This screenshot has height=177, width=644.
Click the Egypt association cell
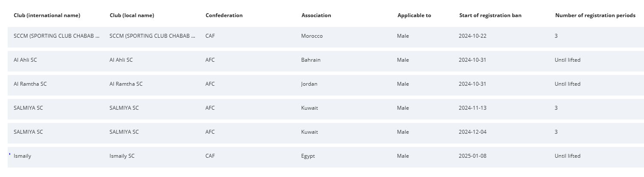coord(308,156)
